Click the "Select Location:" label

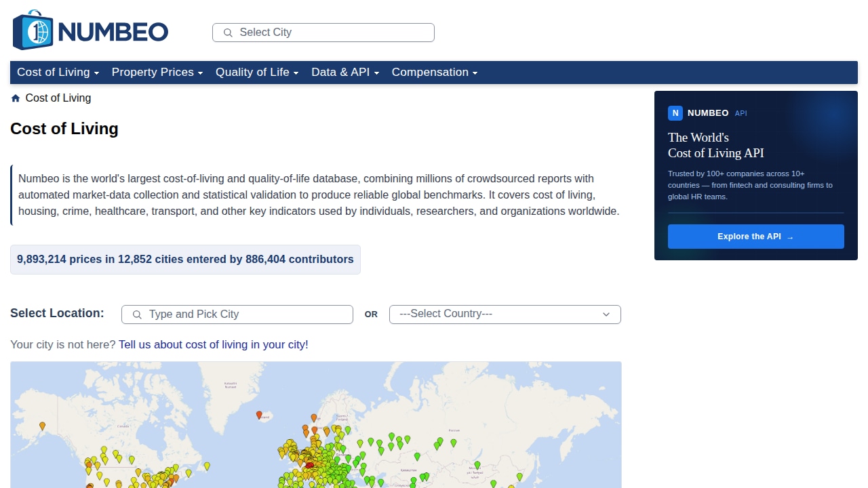coord(58,313)
